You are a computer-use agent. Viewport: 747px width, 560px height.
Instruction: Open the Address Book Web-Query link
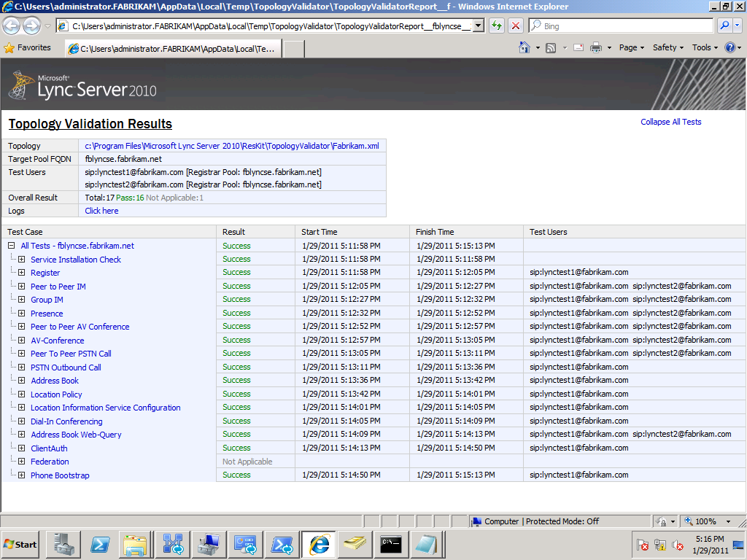[76, 435]
